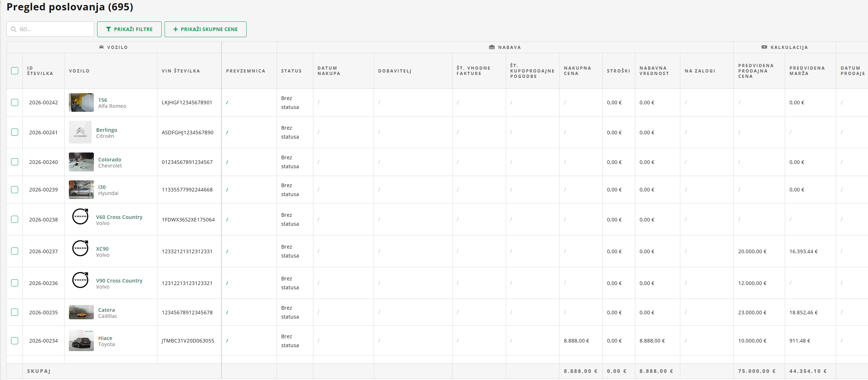Viewport: 868px width, 380px height.
Task: Click VIN JTMBC31V20D063055
Action: tap(188, 341)
